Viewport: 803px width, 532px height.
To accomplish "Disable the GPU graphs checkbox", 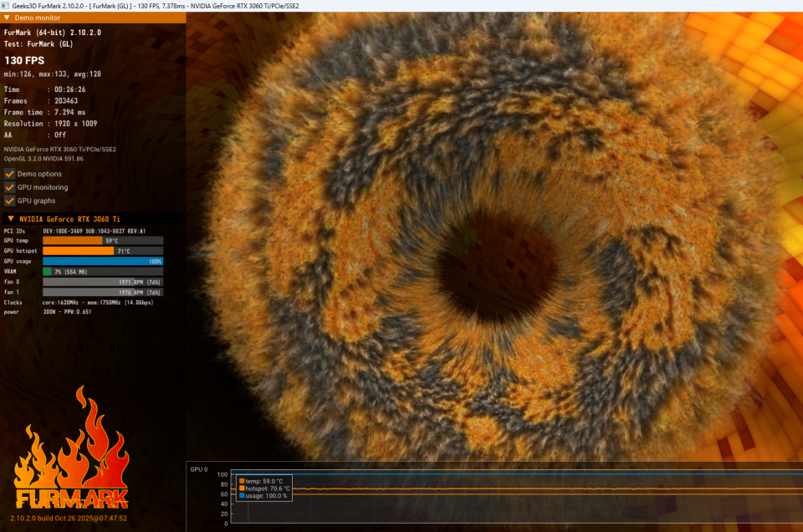I will tap(9, 201).
